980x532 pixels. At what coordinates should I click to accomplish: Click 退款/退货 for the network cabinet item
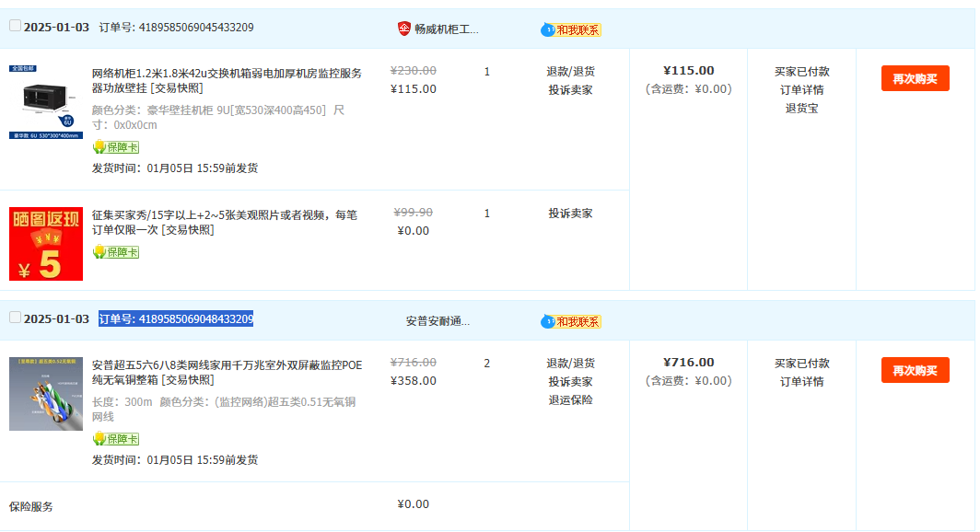pyautogui.click(x=570, y=71)
